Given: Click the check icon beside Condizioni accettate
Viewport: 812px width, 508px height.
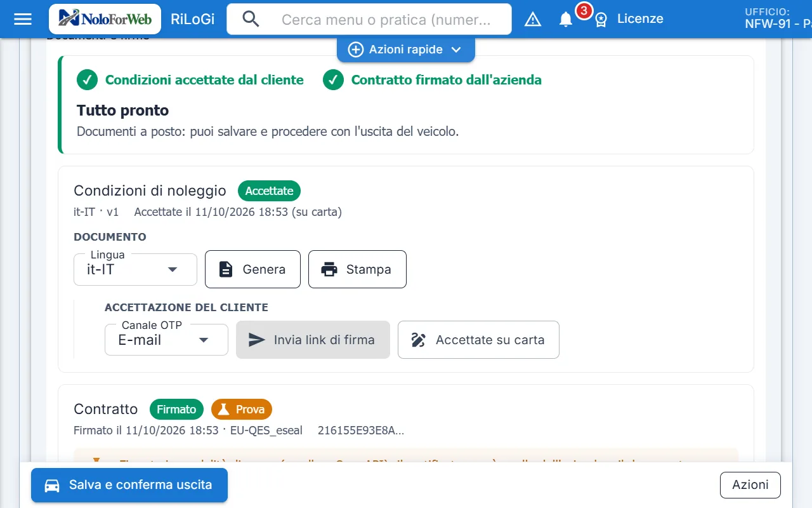Looking at the screenshot, I should [87, 80].
